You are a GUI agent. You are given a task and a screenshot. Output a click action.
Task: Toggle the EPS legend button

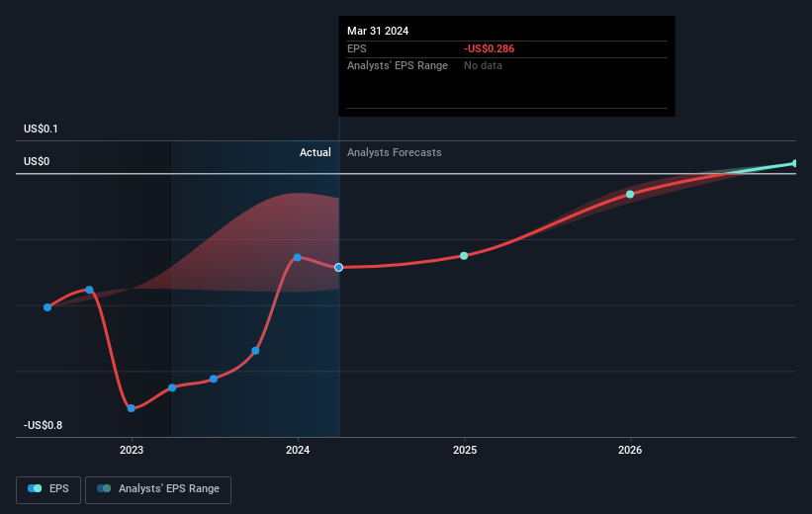(x=48, y=489)
